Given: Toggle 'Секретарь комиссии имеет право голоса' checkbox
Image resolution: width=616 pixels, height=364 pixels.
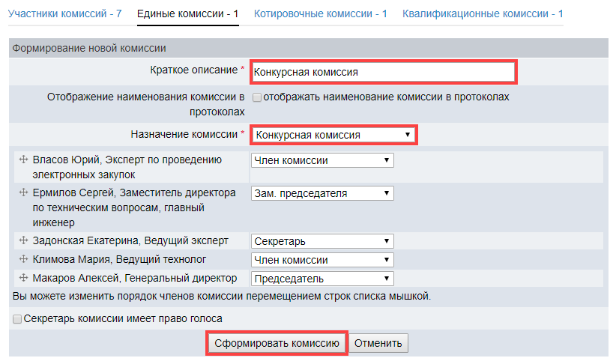Looking at the screenshot, I should click(17, 319).
